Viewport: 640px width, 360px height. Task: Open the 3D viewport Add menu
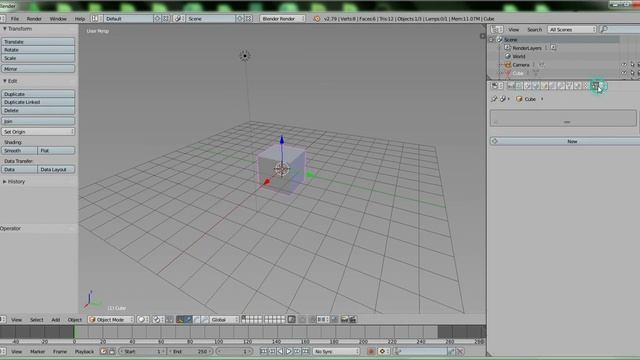click(56, 320)
